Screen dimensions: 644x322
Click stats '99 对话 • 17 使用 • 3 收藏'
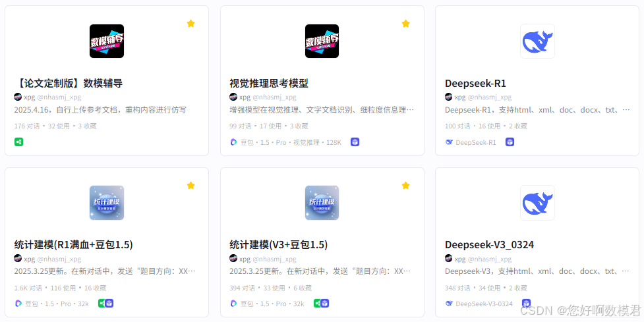pos(268,126)
